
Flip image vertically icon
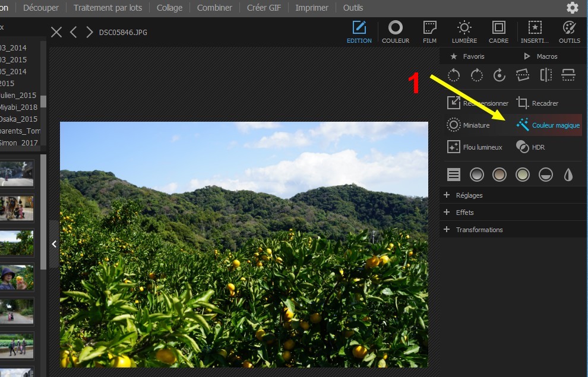(568, 75)
